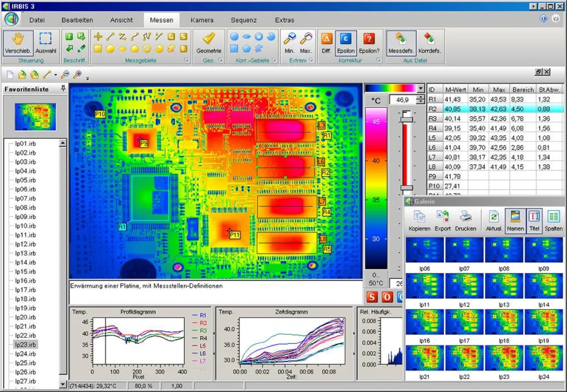Screen dimensions: 567x392
Task: Open the color palette dropdown above the scale
Action: pos(420,88)
